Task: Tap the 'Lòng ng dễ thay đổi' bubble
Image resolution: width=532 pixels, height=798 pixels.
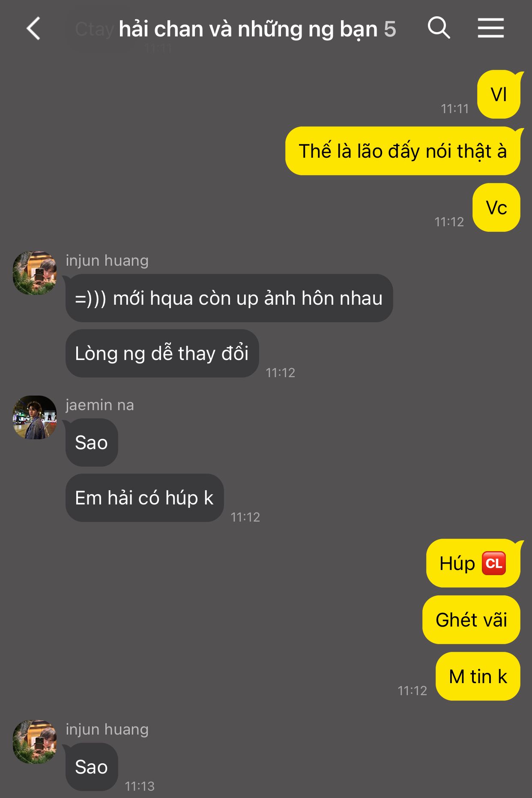Action: tap(162, 354)
